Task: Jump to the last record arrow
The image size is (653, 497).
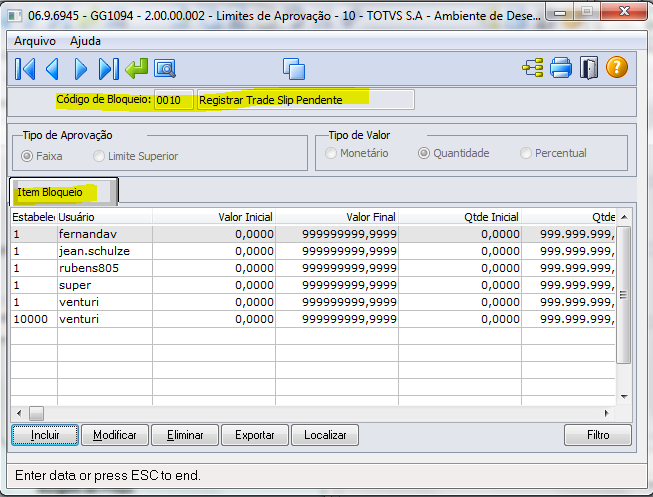Action: coord(109,68)
